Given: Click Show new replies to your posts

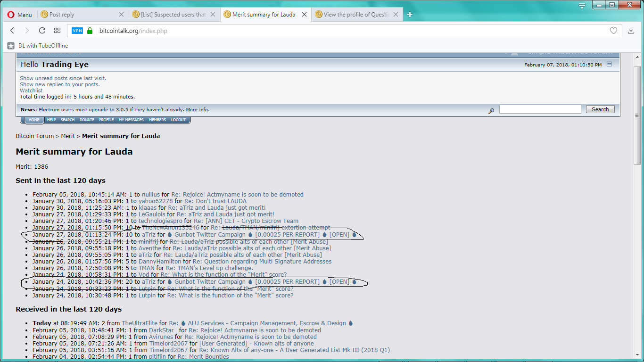Looking at the screenshot, I should pyautogui.click(x=60, y=84).
